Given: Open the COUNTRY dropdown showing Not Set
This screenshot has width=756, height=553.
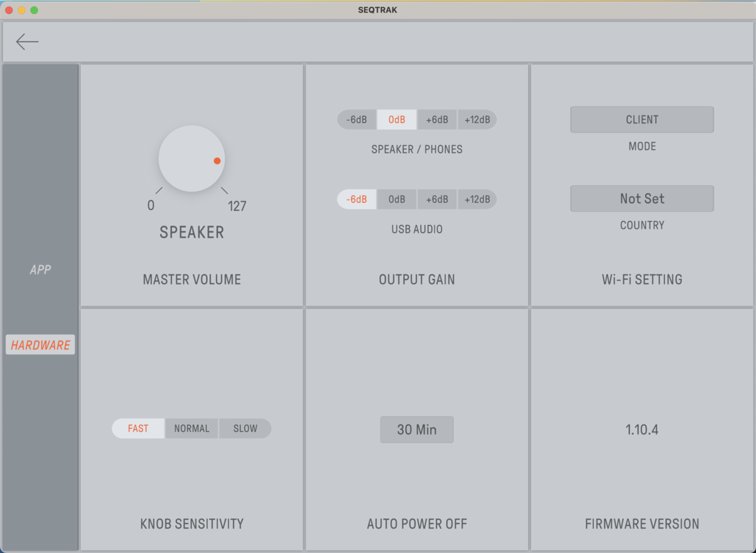Looking at the screenshot, I should point(642,199).
